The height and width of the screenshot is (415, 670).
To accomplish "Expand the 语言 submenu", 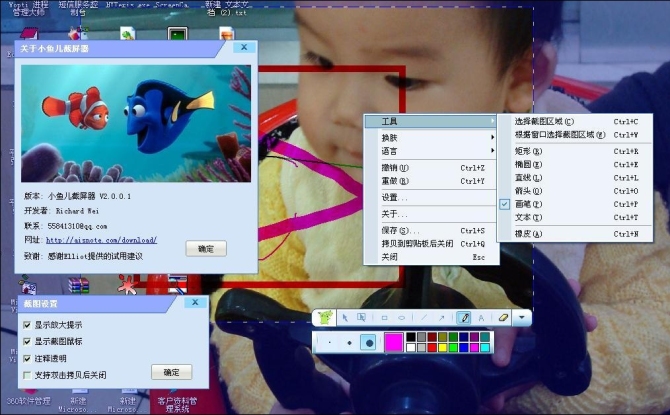I will tap(431, 151).
